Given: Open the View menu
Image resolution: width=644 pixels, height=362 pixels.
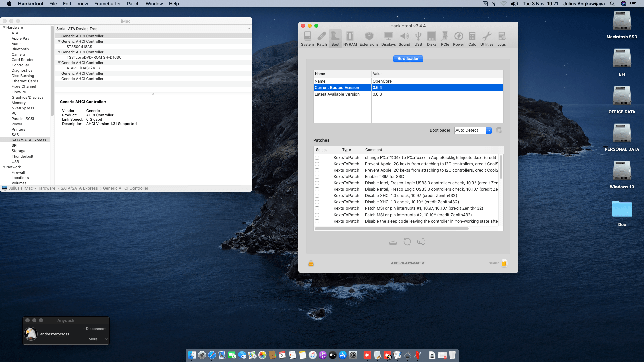Looking at the screenshot, I should (83, 4).
